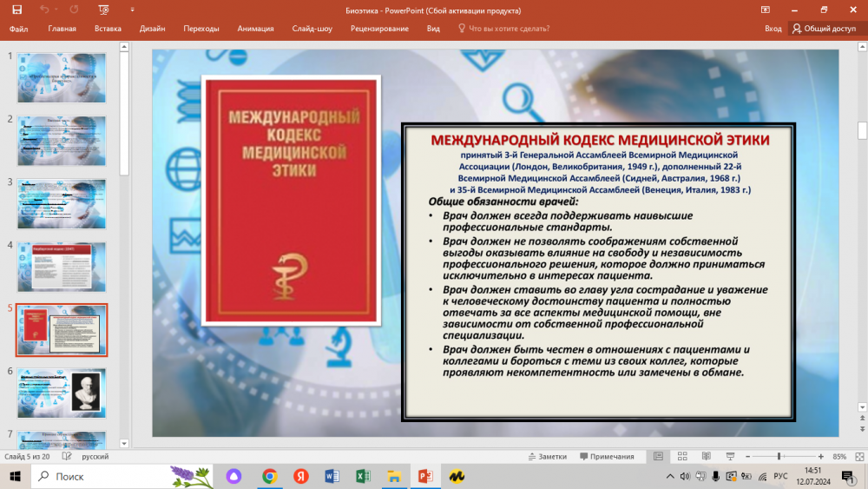This screenshot has height=489, width=868.
Task: Click fit slide to window icon
Action: point(859,456)
